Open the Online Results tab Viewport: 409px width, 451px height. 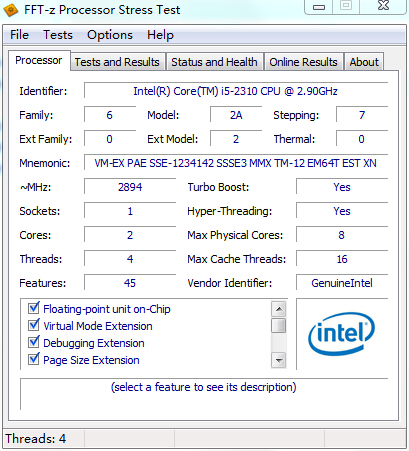click(x=304, y=62)
